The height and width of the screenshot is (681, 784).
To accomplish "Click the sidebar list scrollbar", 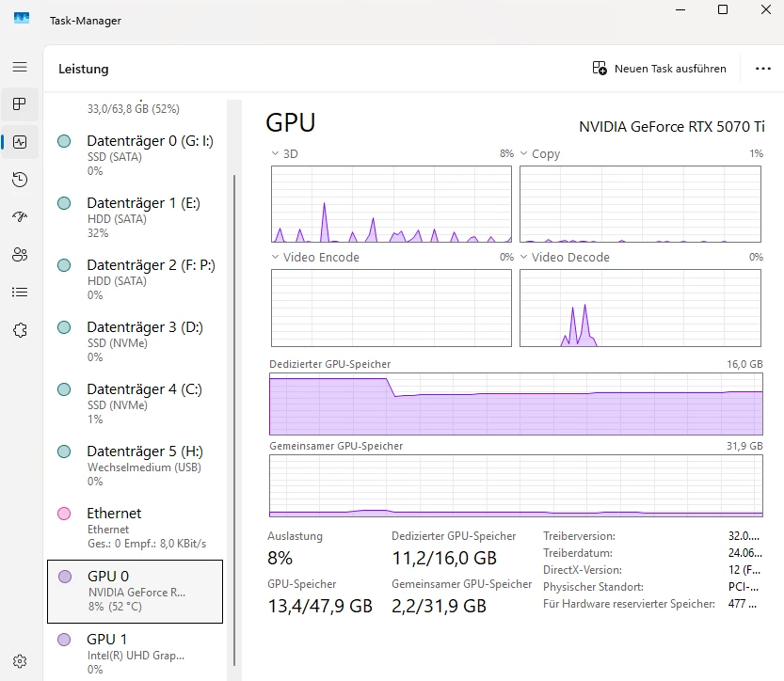I will 234,420.
